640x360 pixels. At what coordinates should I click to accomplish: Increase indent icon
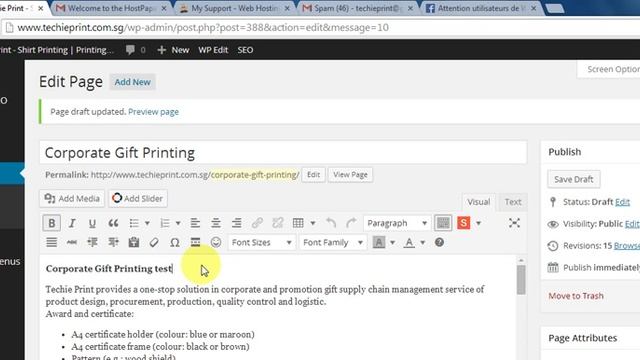click(x=113, y=242)
